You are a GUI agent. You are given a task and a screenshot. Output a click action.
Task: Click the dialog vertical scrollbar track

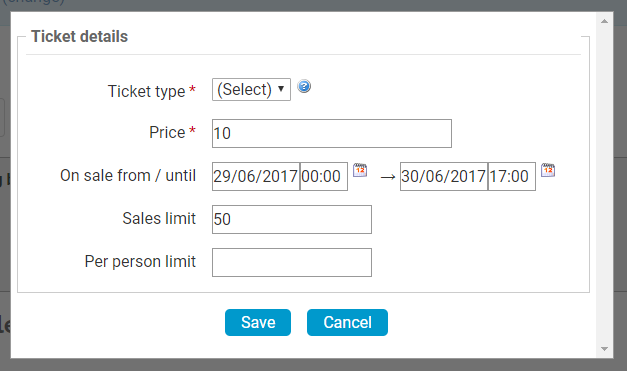pyautogui.click(x=604, y=185)
